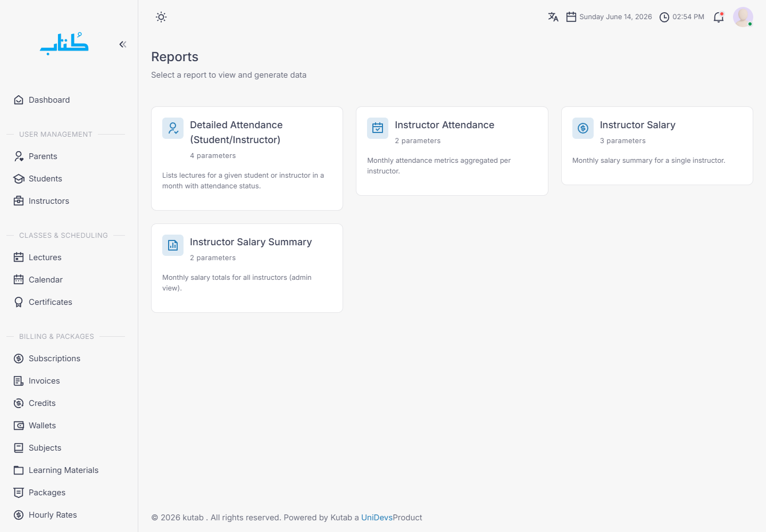Click the Subjects book icon

(19, 448)
